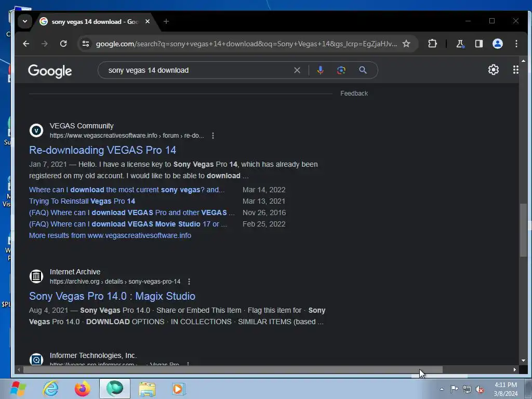
Task: Close the sony vegas 14 download tab
Action: tap(147, 21)
